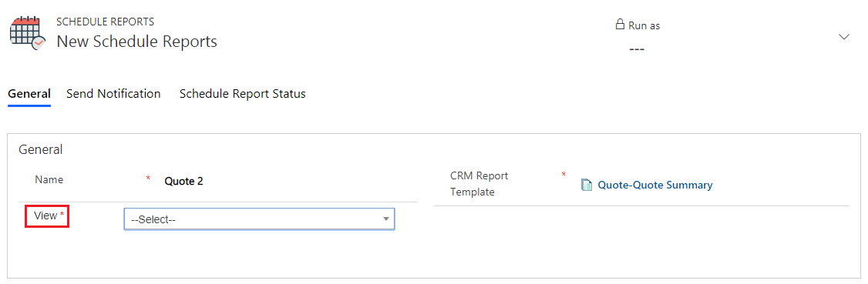This screenshot has width=868, height=284.
Task: Go to the Schedule Report Status tab
Action: pos(243,94)
